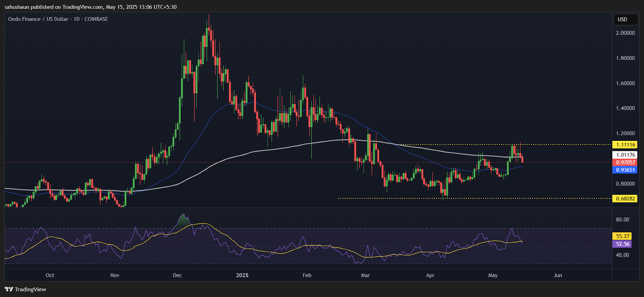This screenshot has width=644, height=297.
Task: Click the upper yellow dotted resistance line
Action: [x=505, y=144]
